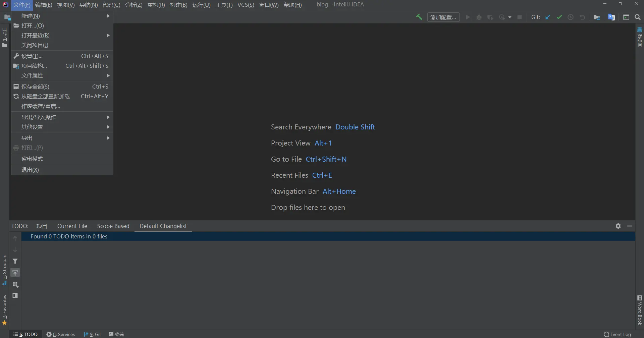Choose 保存全部(S) to save all
644x338 pixels.
pos(62,87)
